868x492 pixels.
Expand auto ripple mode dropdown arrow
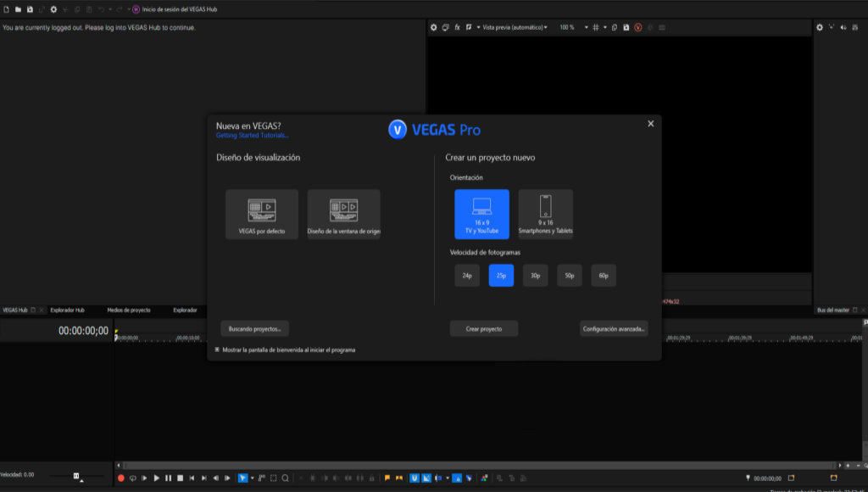(448, 478)
